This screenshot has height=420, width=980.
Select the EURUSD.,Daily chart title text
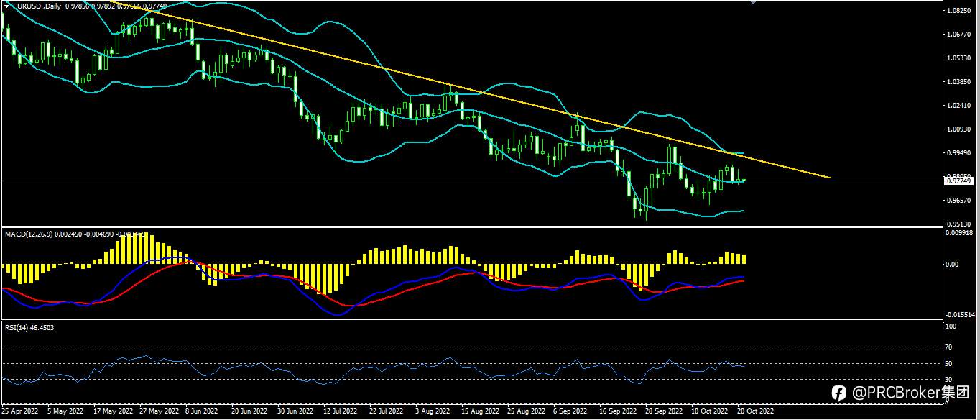[x=37, y=6]
